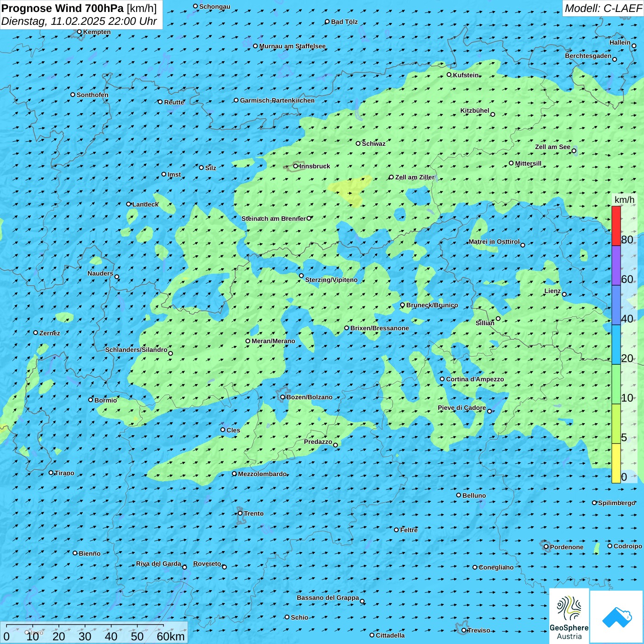Click the Lienz marker dot
644x644 pixels.
pos(564,294)
